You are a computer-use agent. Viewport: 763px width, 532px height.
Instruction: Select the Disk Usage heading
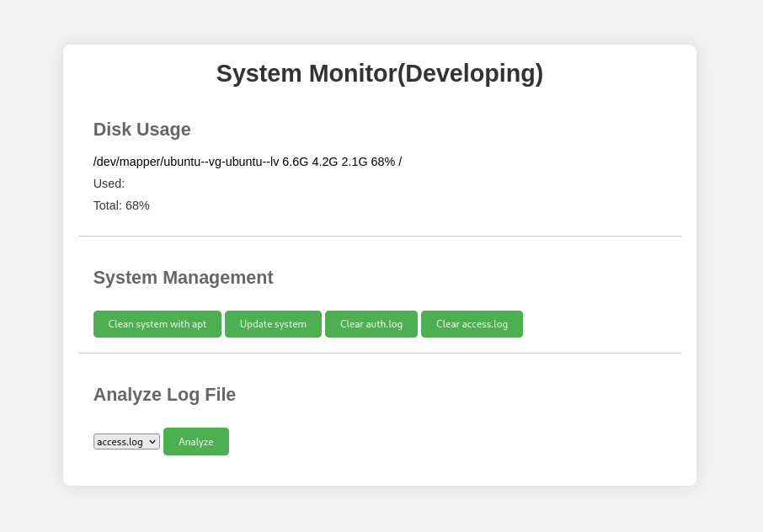pyautogui.click(x=142, y=130)
